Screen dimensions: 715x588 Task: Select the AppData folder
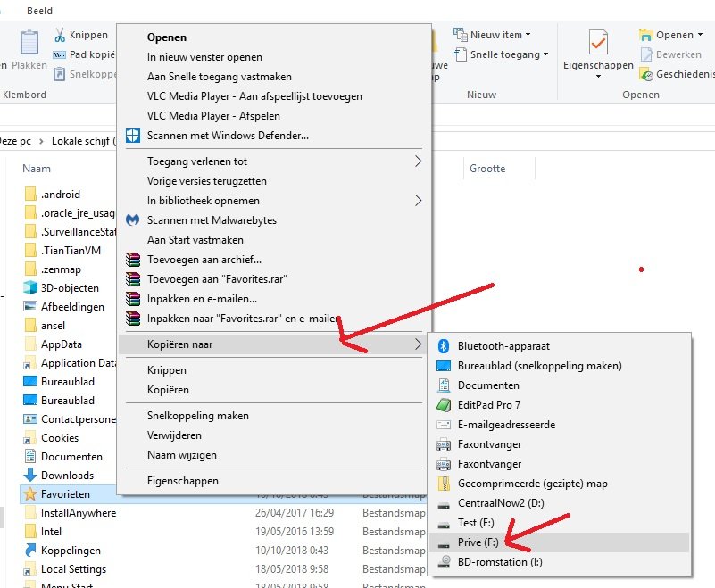[x=62, y=344]
